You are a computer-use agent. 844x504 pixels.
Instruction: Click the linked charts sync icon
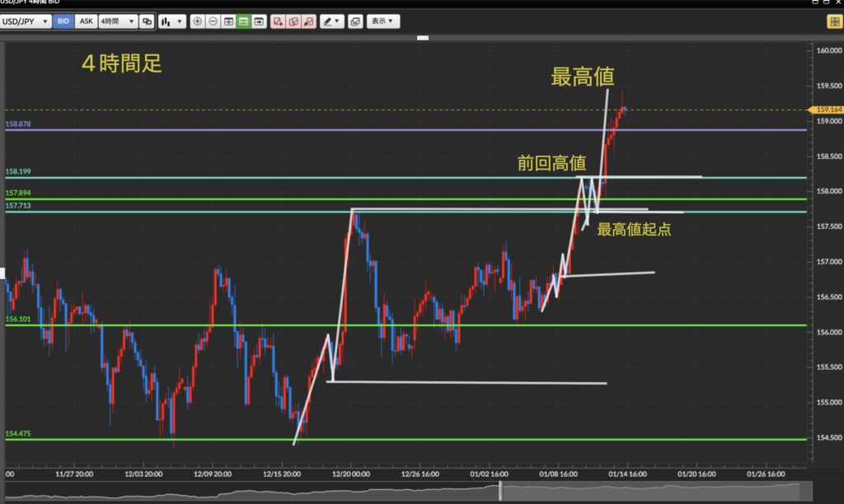(147, 21)
